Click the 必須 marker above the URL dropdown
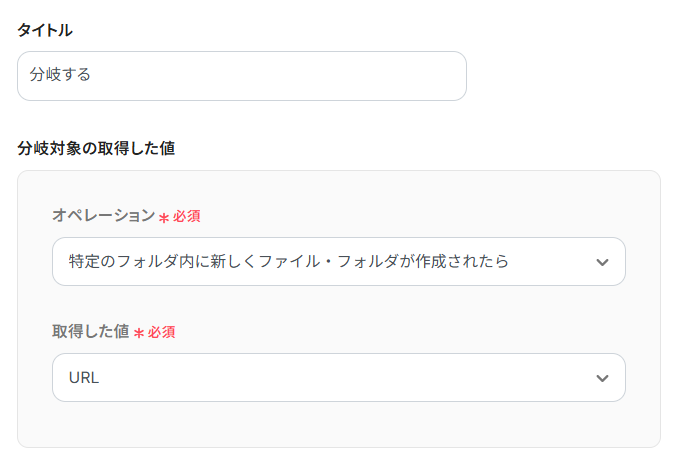This screenshot has width=686, height=463. (x=162, y=332)
